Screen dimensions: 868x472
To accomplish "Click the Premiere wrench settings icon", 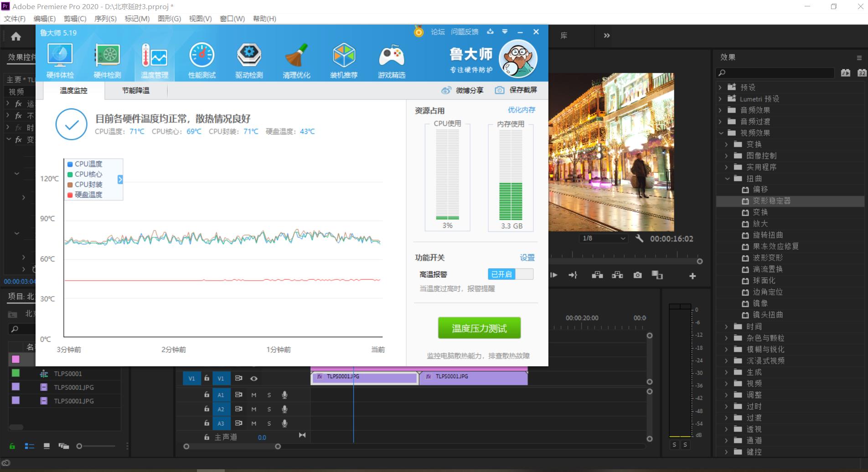I will [639, 238].
